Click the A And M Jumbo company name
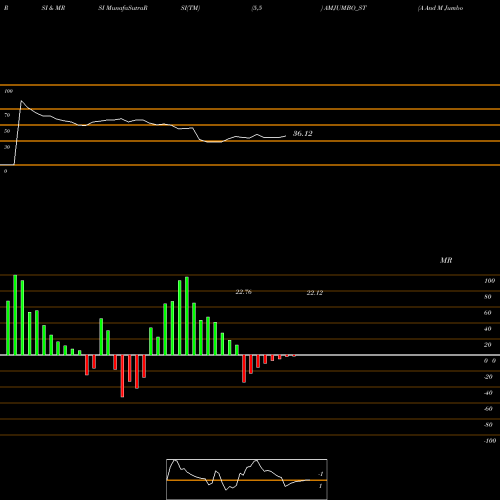This screenshot has height=500, width=500. click(441, 8)
